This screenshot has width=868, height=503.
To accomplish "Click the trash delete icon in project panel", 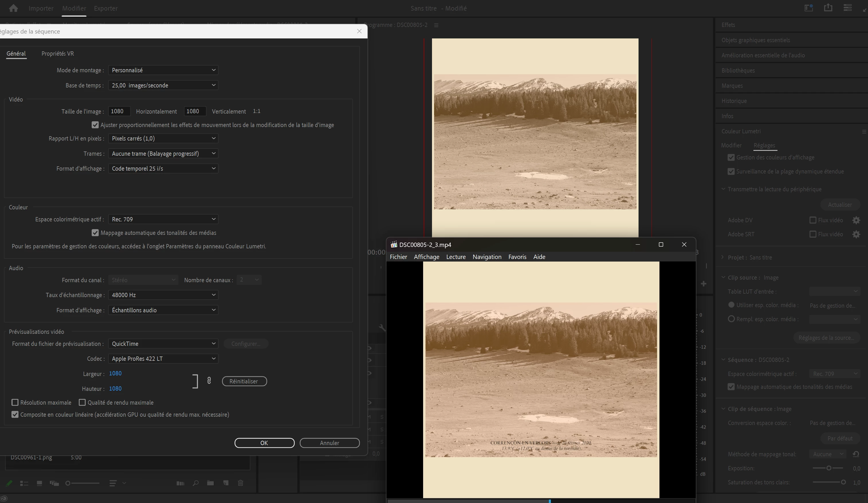I will coord(241,483).
